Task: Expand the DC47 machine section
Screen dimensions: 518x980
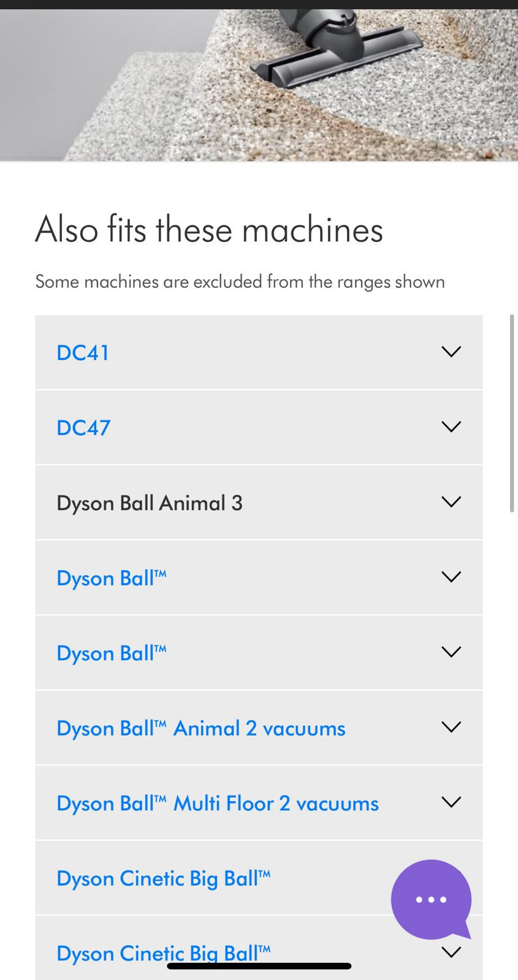Action: point(259,428)
